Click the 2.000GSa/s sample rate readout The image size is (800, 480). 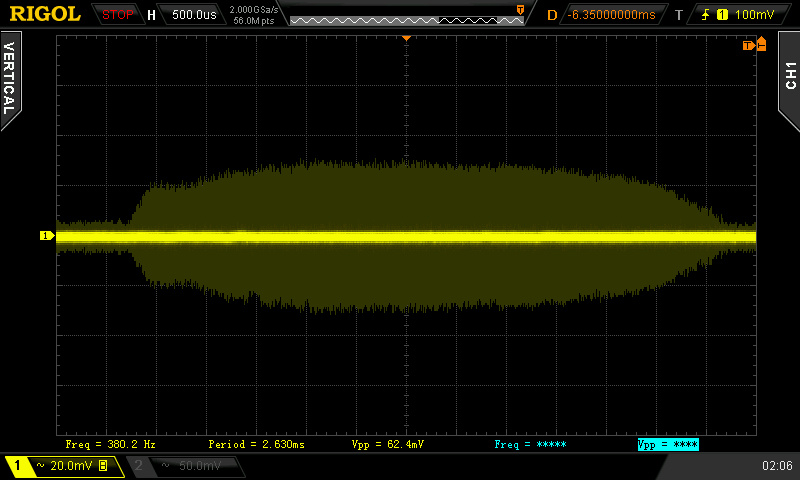click(x=255, y=10)
